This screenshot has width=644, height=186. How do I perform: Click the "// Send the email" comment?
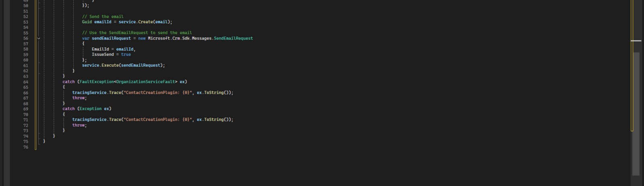(x=103, y=17)
